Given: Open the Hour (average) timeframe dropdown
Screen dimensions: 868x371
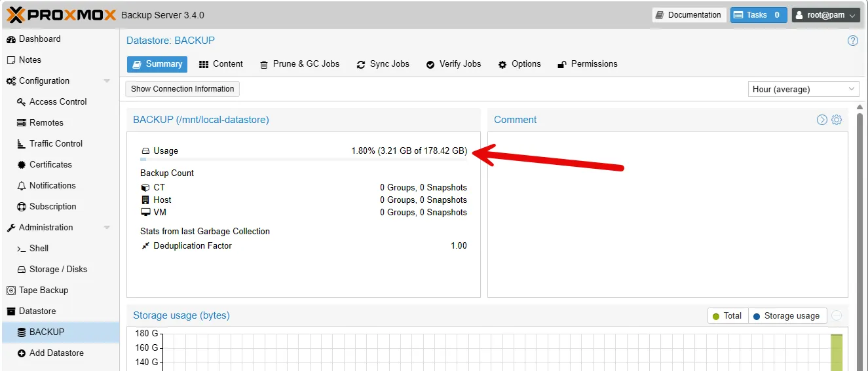Looking at the screenshot, I should (803, 89).
